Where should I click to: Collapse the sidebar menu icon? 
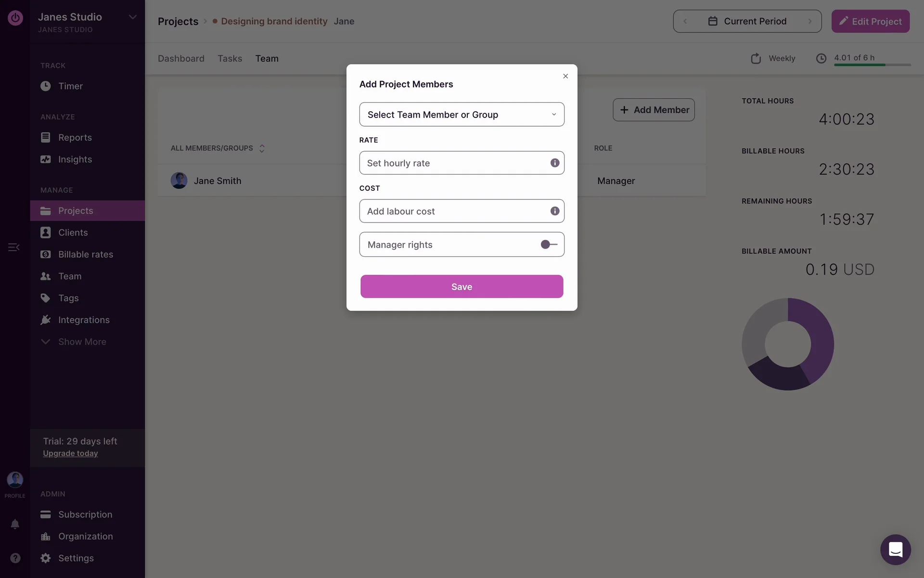point(13,247)
